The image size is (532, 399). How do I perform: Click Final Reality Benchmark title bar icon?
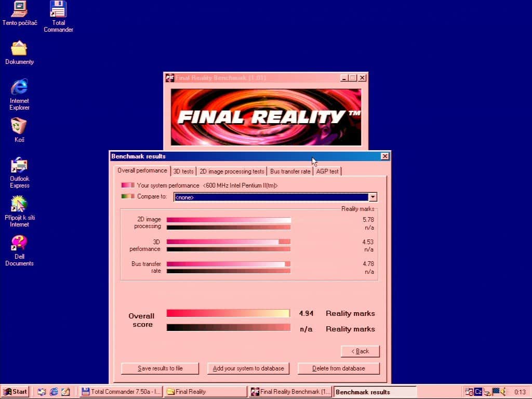point(170,78)
